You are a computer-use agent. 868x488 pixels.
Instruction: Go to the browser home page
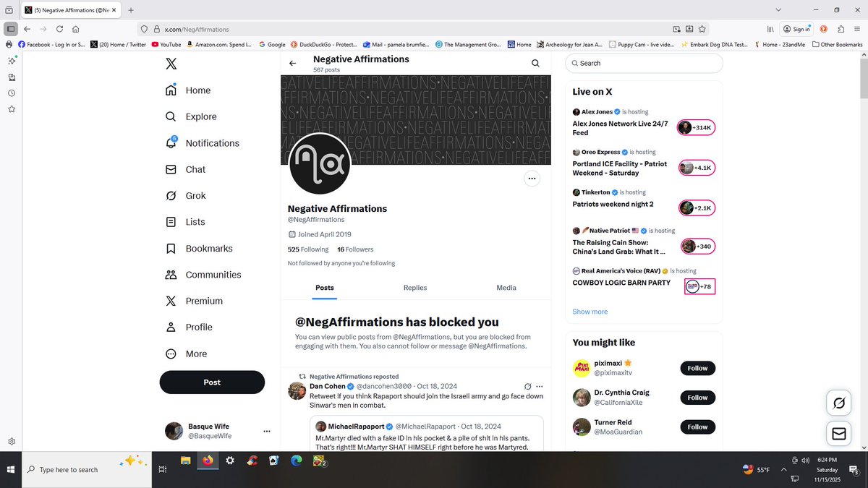click(x=76, y=29)
